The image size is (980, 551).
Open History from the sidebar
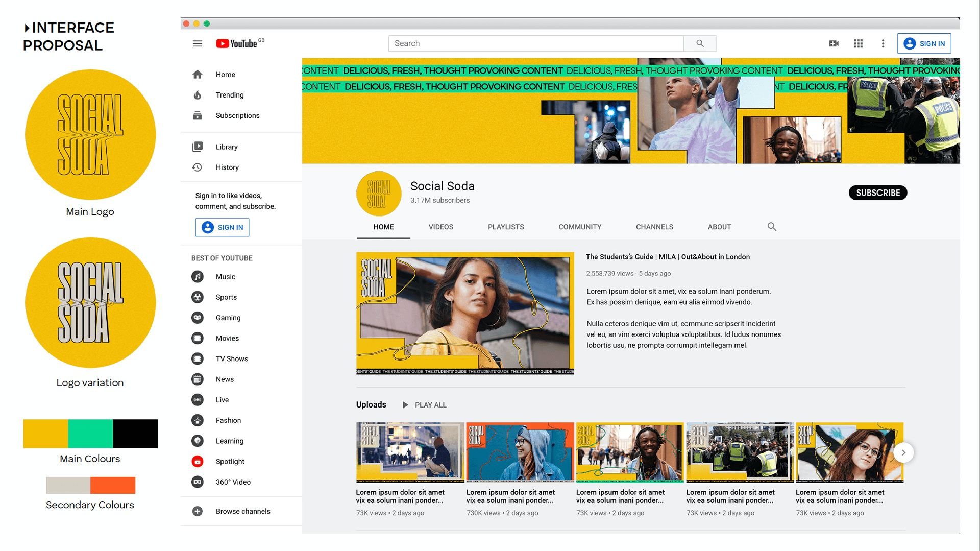click(227, 167)
